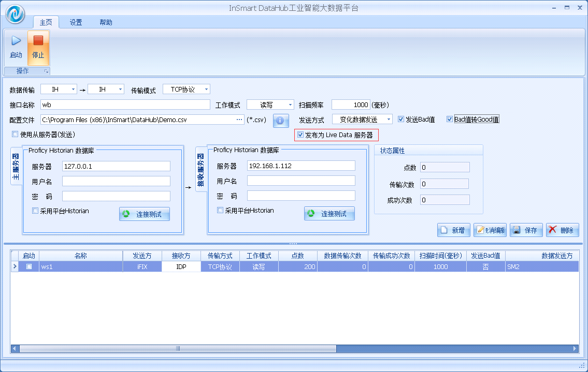Screen dimensions: 588x372
Task: Click the InSmart application logo
Action: [16, 14]
